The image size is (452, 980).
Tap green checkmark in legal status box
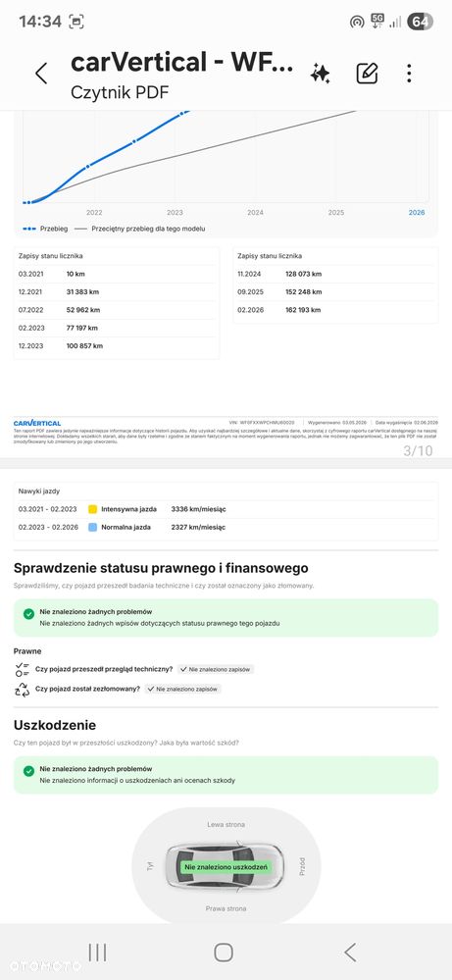28,614
